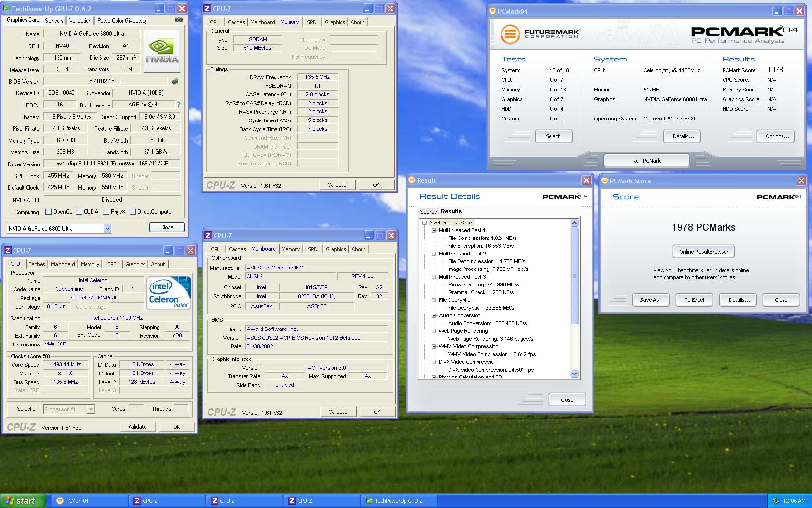This screenshot has width=812, height=508.
Task: Collapse Multithreaded Test 3 node
Action: click(434, 277)
